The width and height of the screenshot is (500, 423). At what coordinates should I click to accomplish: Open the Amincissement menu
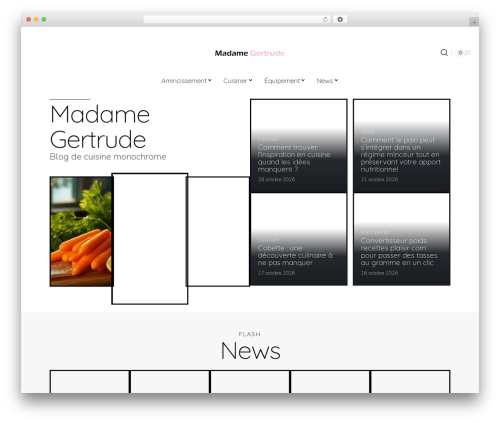186,81
